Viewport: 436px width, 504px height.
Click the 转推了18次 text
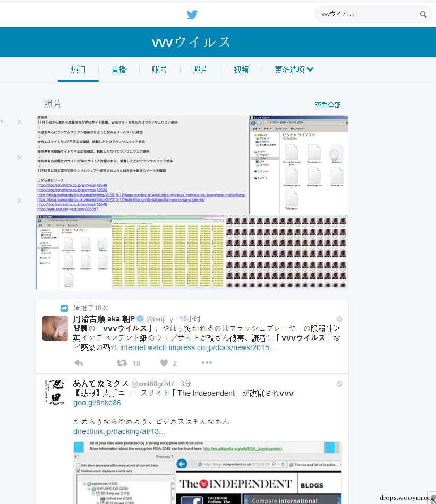91,308
